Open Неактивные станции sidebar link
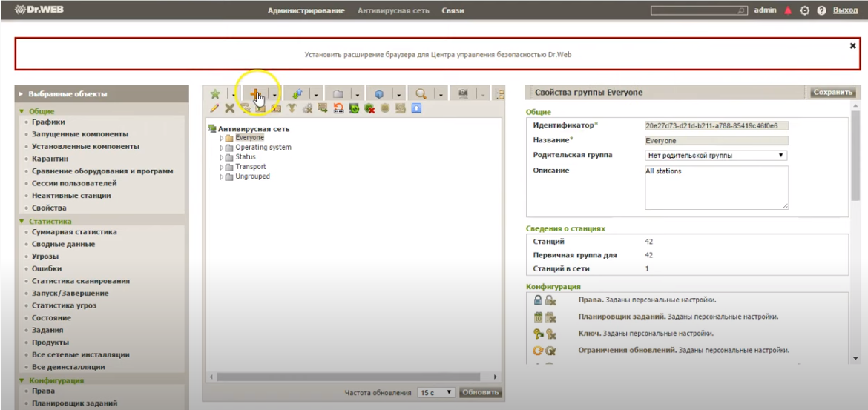Image resolution: width=868 pixels, height=410 pixels. pos(71,195)
